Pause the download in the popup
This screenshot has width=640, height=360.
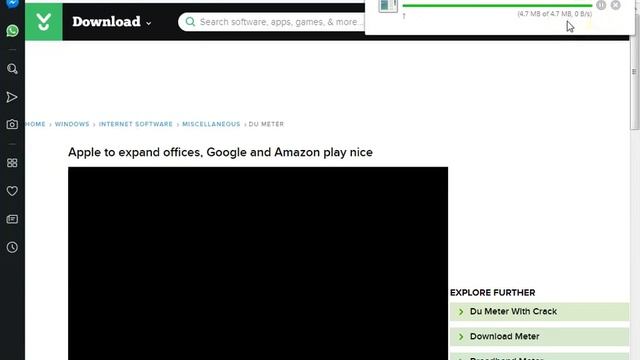click(x=601, y=5)
